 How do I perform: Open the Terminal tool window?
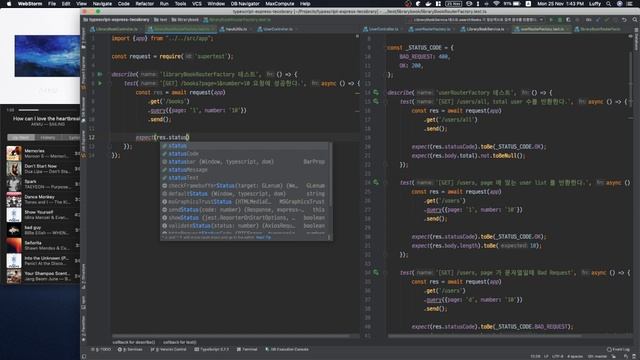pyautogui.click(x=247, y=349)
